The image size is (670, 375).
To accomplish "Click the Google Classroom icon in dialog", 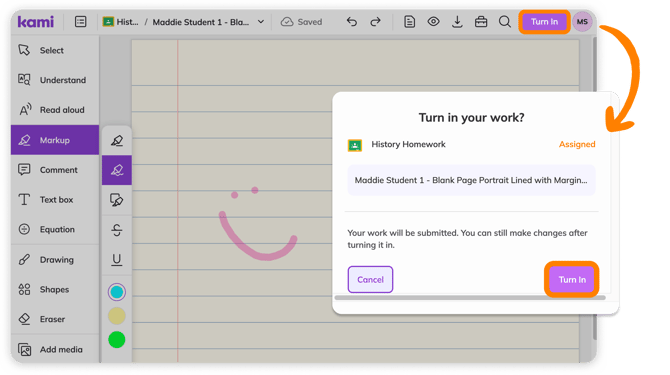I will point(355,145).
